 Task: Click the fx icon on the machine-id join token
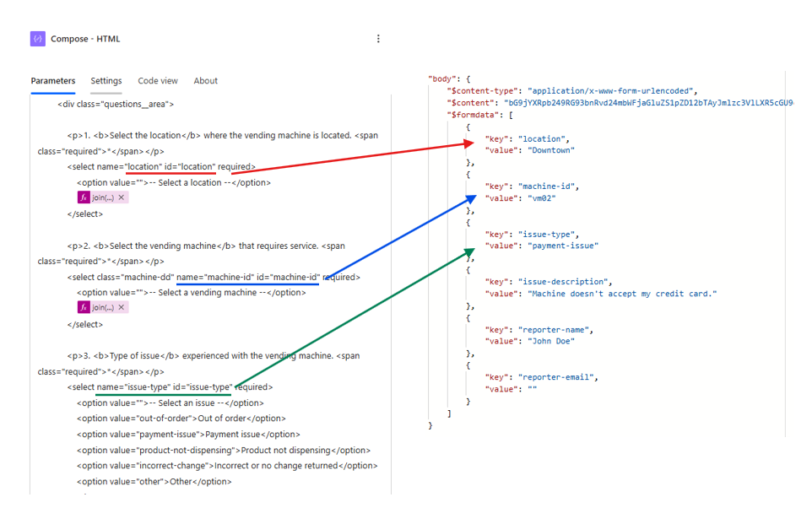click(x=84, y=306)
